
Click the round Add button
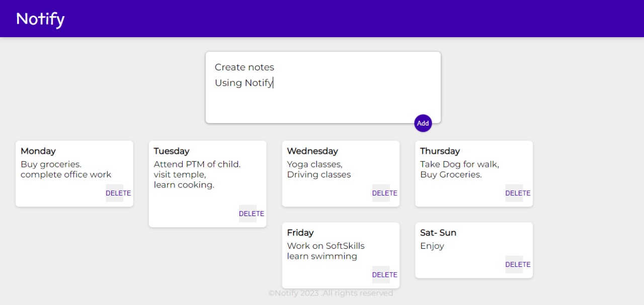pos(423,123)
